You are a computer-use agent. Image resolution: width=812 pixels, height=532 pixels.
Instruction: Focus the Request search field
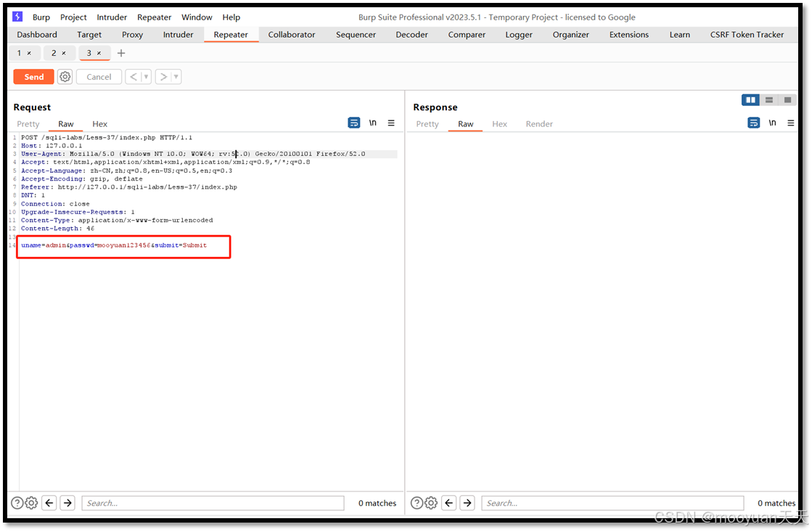[x=213, y=503]
